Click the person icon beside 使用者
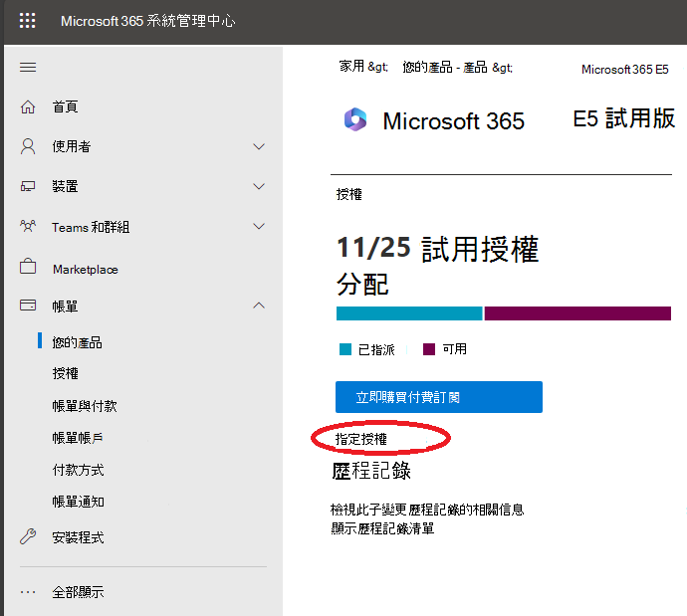 [28, 146]
